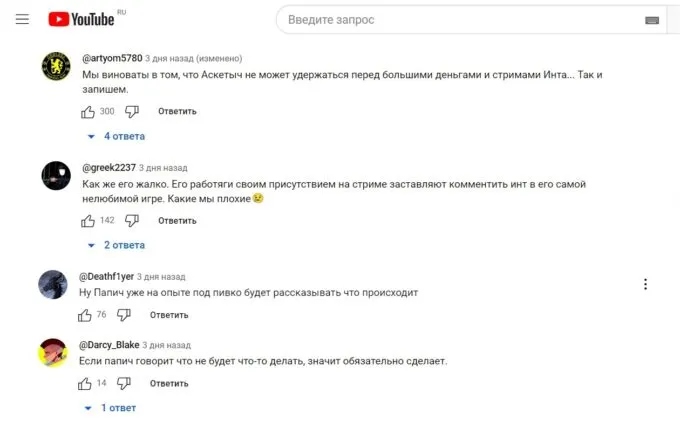Image resolution: width=680 pixels, height=421 pixels.
Task: Like the comment by @Deathf1yer
Action: (x=86, y=315)
